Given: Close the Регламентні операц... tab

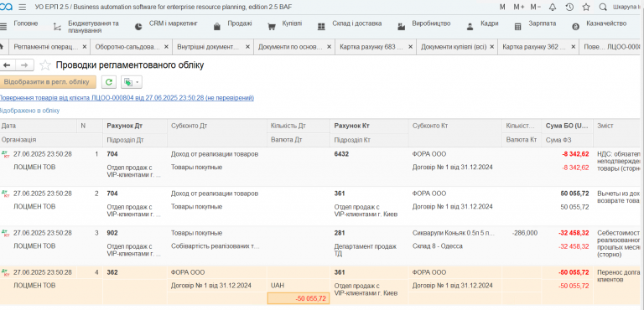Looking at the screenshot, I should (x=85, y=47).
